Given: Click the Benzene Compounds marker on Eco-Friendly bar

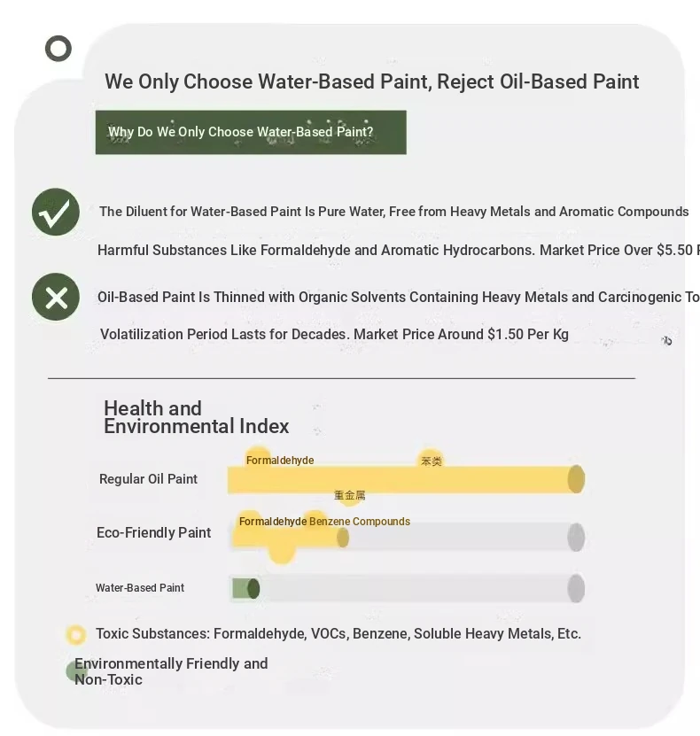Looking at the screenshot, I should pos(359,522).
